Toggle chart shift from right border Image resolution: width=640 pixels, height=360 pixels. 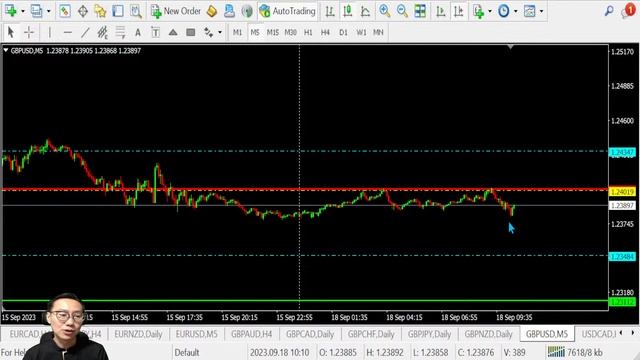pyautogui.click(x=458, y=11)
